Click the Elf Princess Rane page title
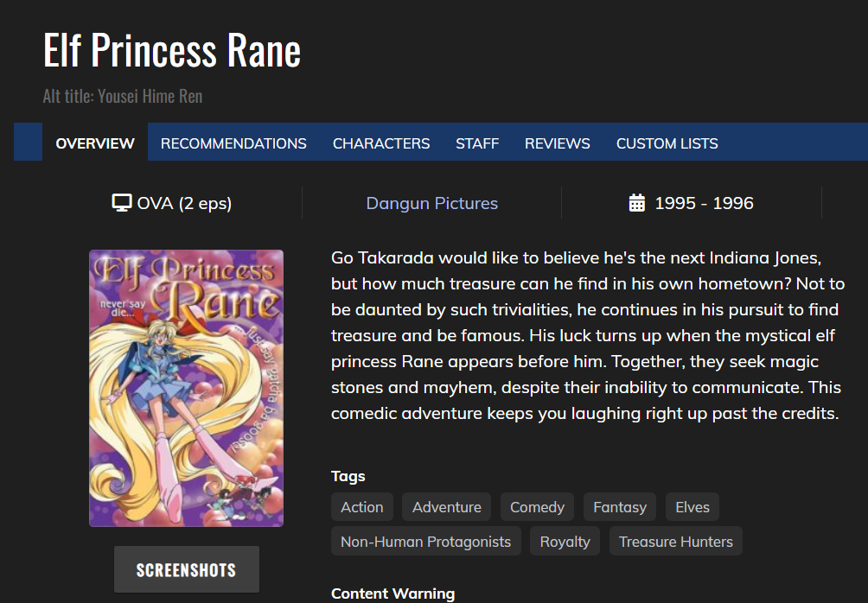 (x=172, y=50)
